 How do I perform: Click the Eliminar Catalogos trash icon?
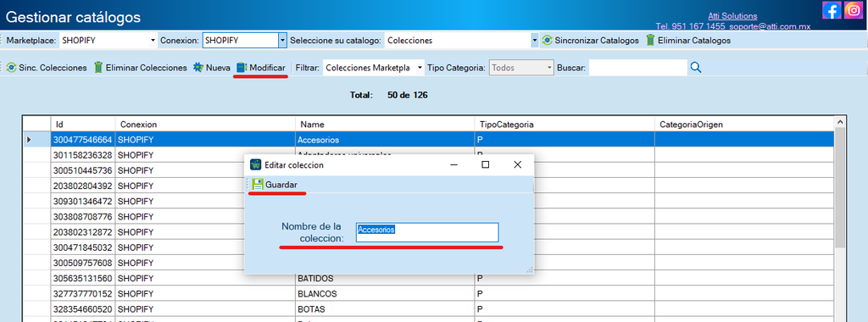[650, 41]
